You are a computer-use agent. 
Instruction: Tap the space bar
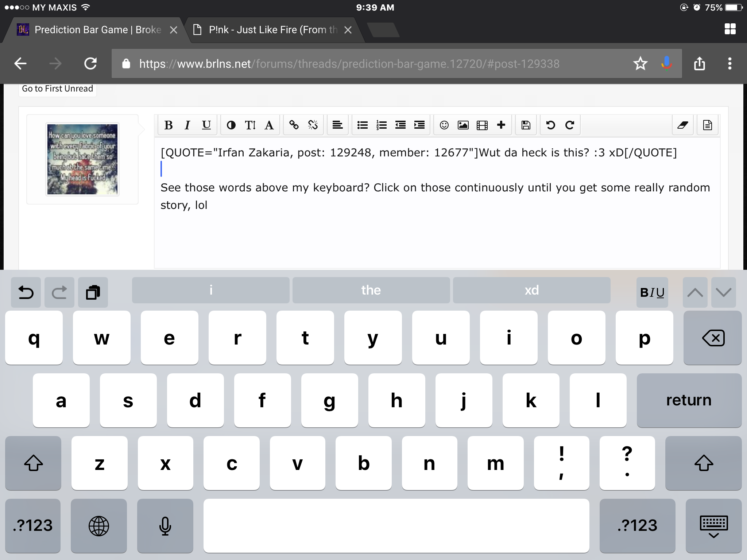396,526
